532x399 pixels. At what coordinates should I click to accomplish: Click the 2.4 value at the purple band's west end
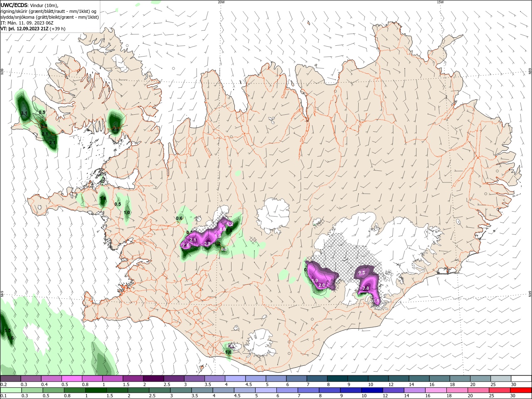tap(186, 246)
